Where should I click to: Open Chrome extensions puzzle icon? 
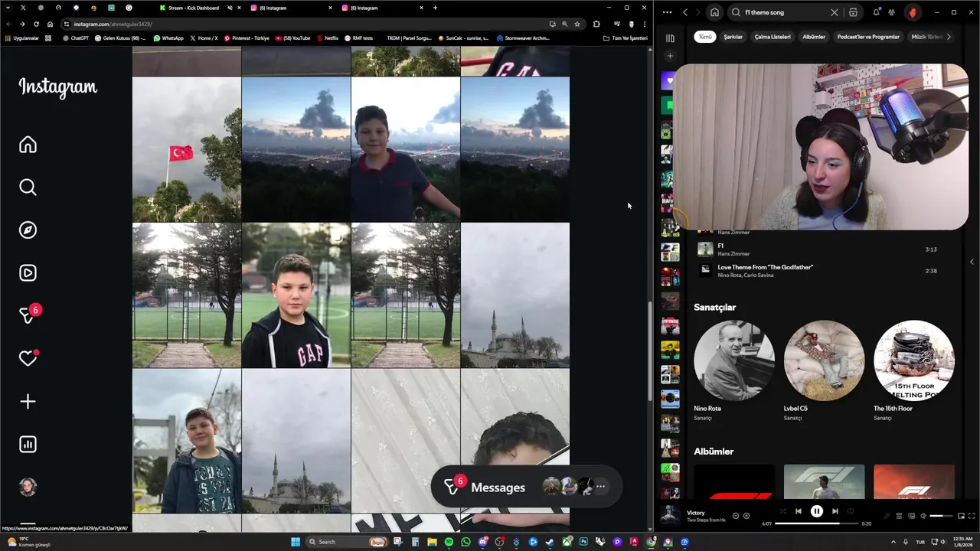point(596,24)
